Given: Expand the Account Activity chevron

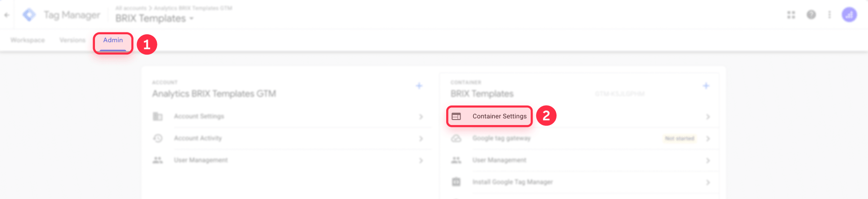Looking at the screenshot, I should [421, 139].
